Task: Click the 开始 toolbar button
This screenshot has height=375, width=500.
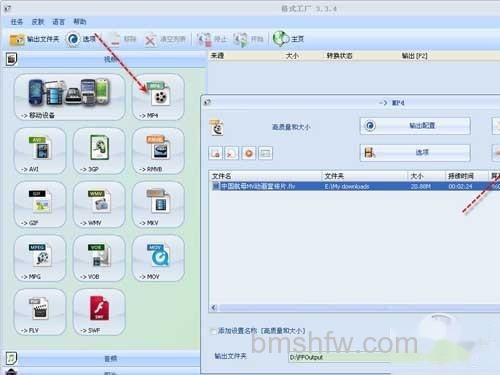Action: click(249, 39)
